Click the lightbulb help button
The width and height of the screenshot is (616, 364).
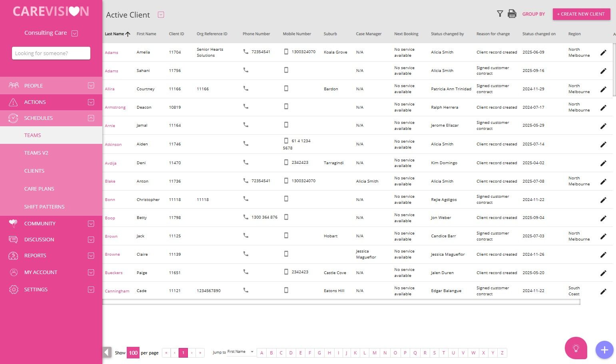576,348
